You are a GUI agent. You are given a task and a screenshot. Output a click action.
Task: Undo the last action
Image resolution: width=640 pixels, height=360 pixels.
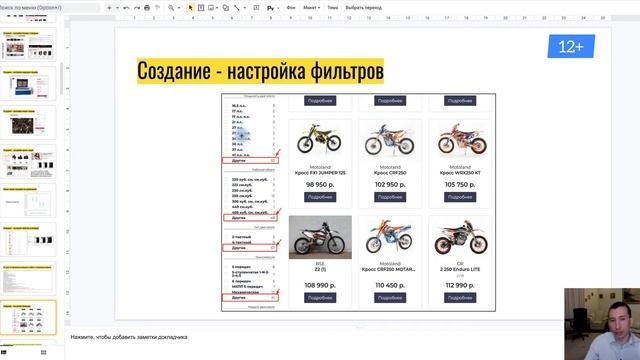[127, 8]
